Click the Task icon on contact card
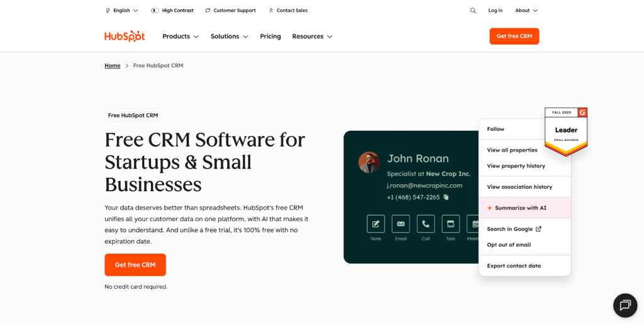Viewport: 644px width, 324px height. [x=450, y=224]
